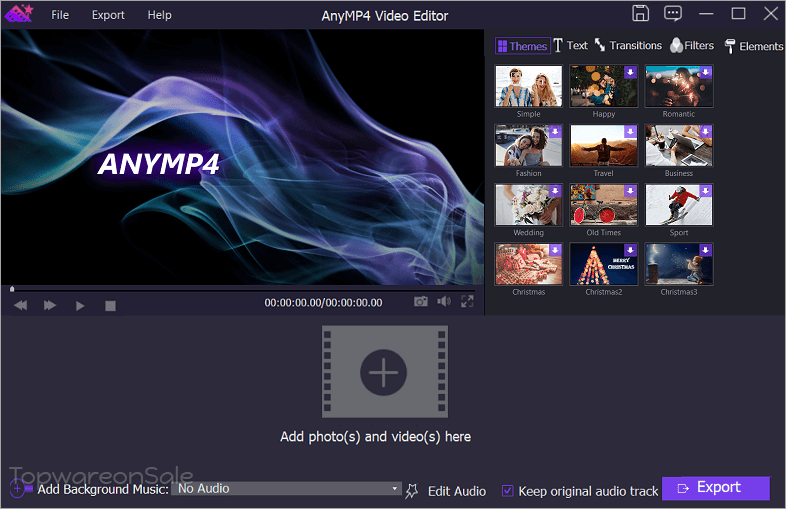786x509 pixels.
Task: Switch to the Filters tab
Action: [x=692, y=46]
